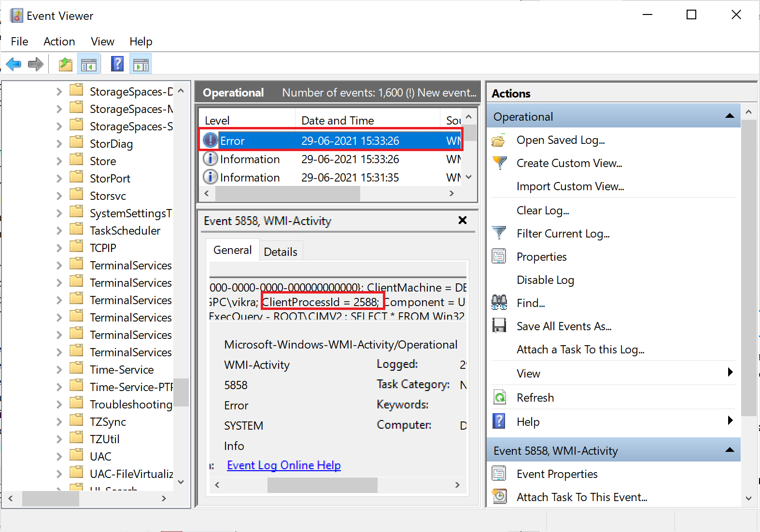The image size is (760, 532).
Task: Collapse the Operational actions section
Action: point(730,116)
